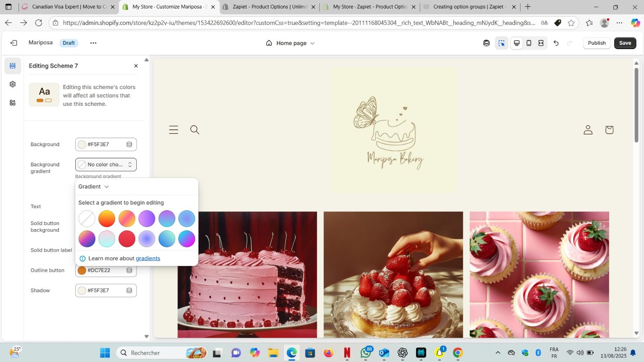
Task: Select the red gradient swatch
Action: click(127, 239)
